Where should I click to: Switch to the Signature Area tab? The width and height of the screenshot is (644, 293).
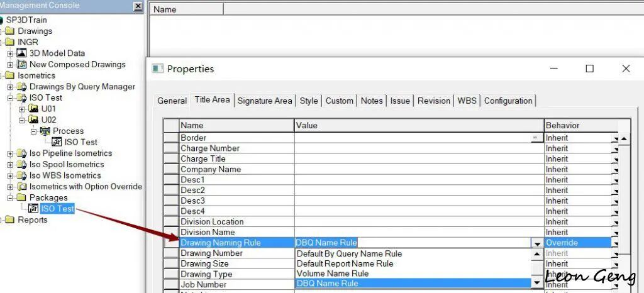coord(265,101)
